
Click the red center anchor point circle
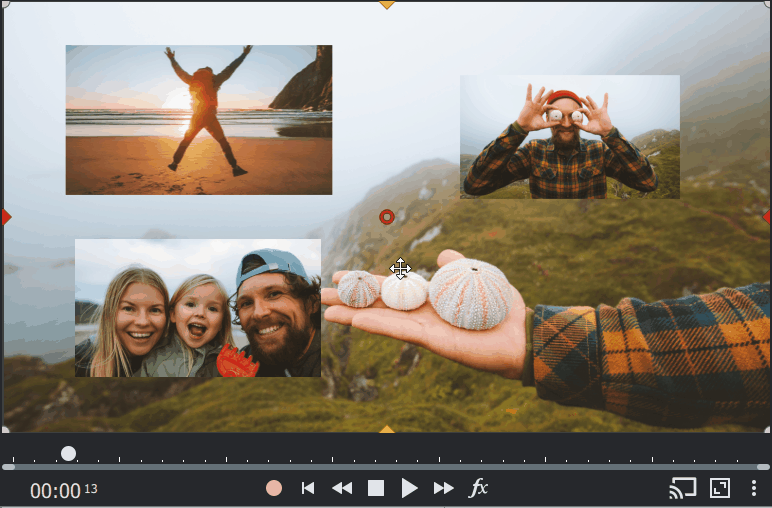(x=387, y=217)
